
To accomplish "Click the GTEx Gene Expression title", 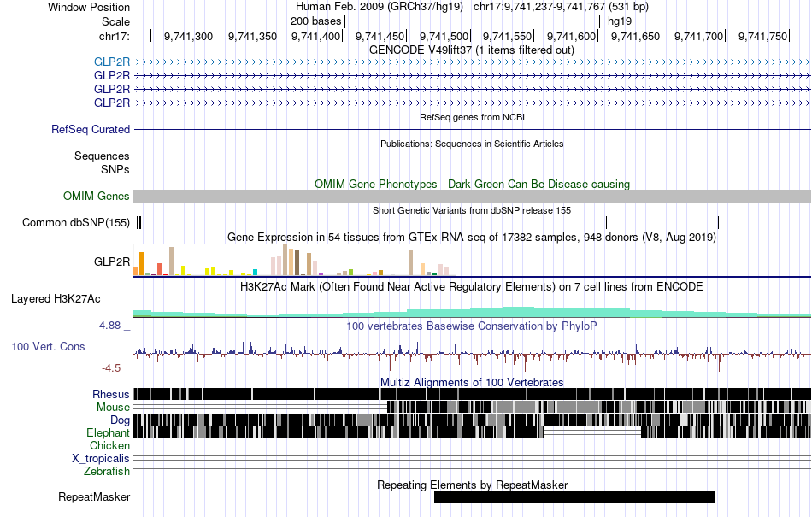I will coord(472,237).
